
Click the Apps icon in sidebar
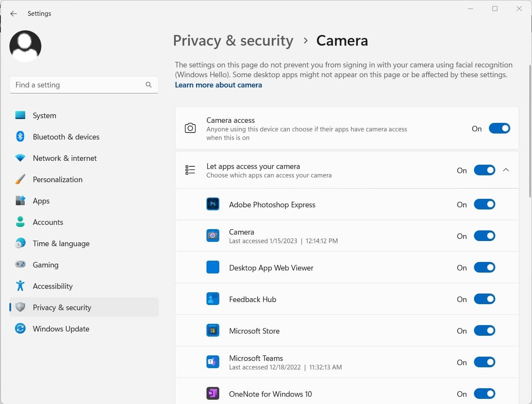tap(20, 201)
